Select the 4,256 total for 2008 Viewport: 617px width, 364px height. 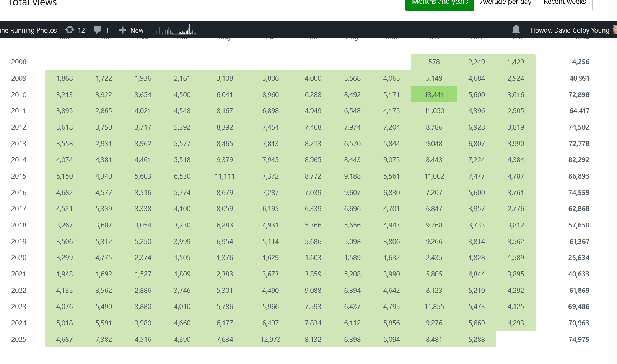580,62
